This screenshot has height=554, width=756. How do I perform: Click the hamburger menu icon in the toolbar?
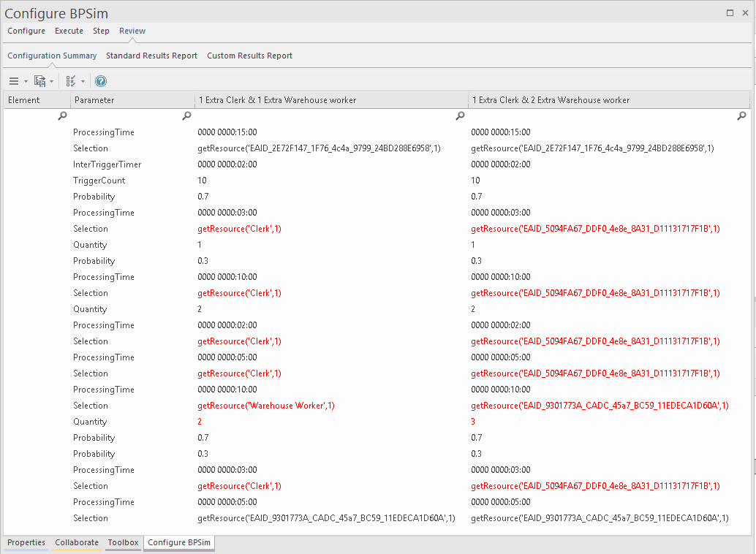tap(14, 81)
